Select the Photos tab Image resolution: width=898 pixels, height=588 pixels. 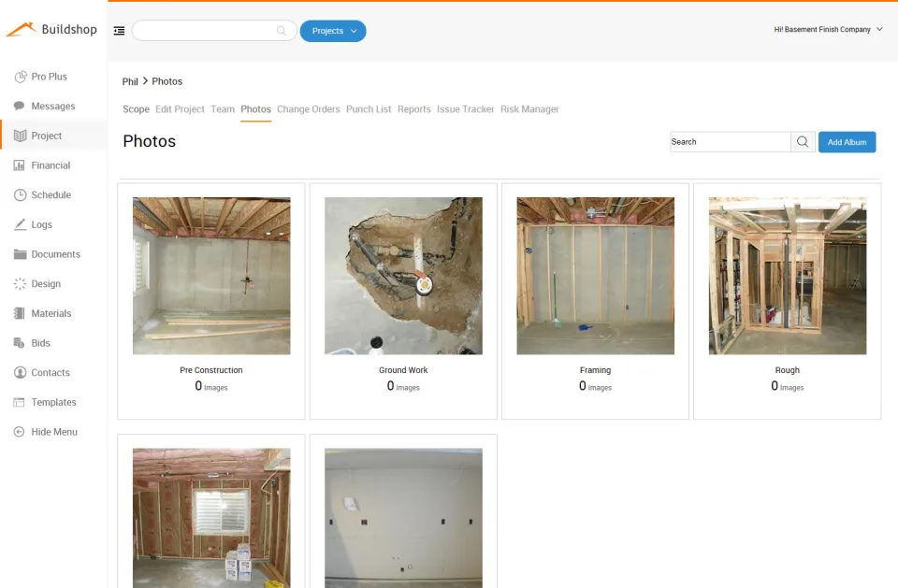tap(256, 108)
